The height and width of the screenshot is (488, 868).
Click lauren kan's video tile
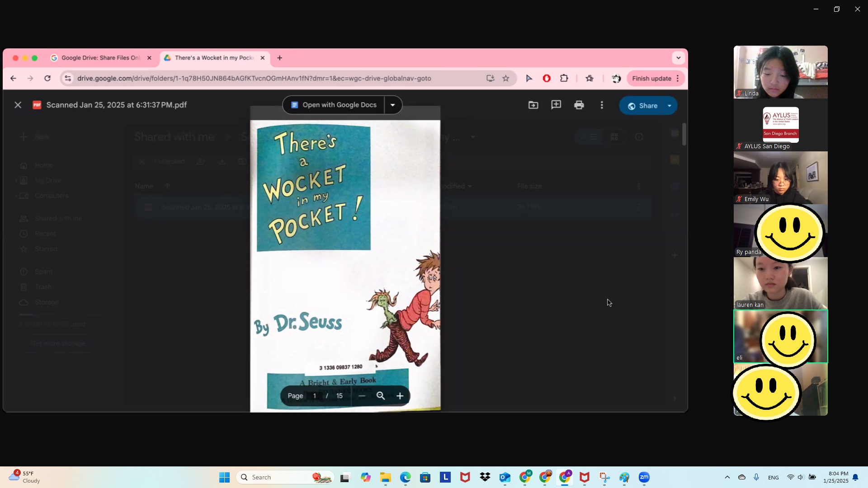tap(781, 283)
